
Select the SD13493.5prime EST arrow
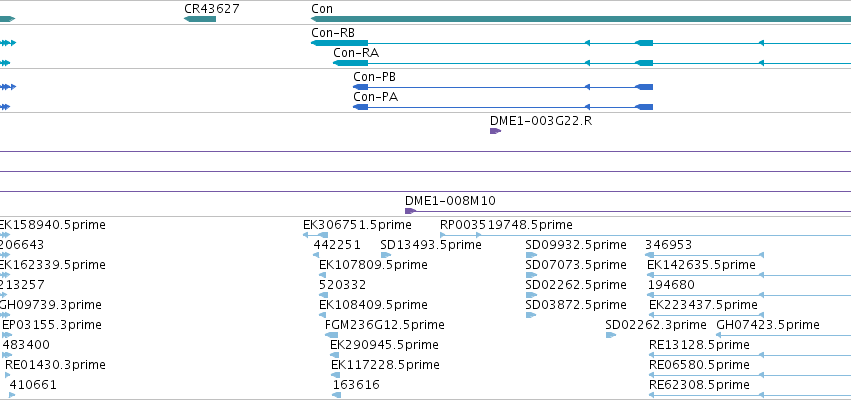(386, 255)
